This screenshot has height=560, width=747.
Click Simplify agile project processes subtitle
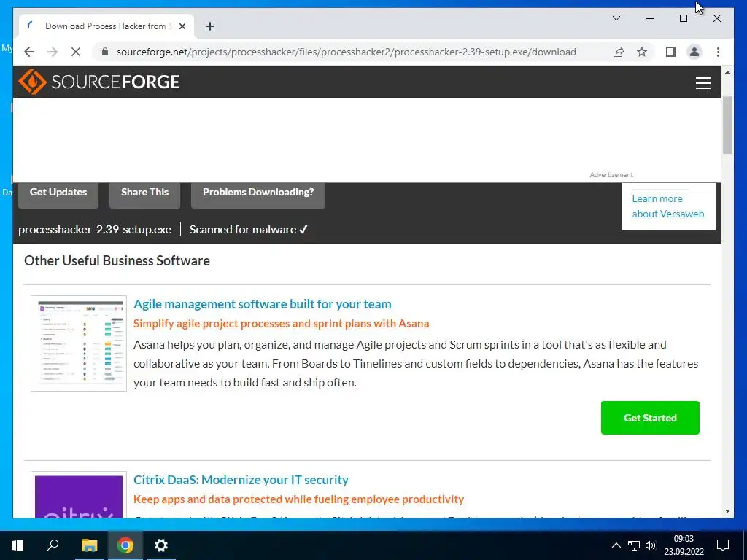281,323
